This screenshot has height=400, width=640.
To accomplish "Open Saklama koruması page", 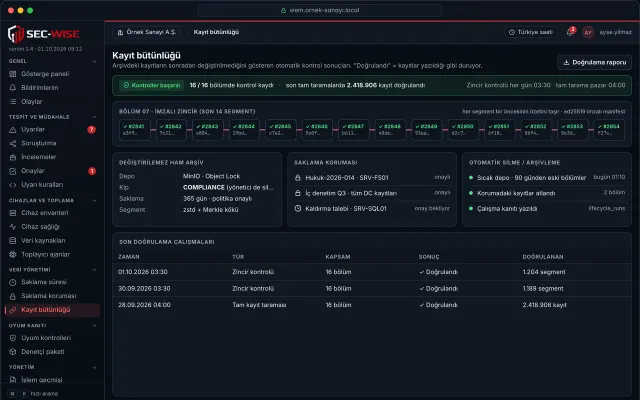I will point(52,296).
